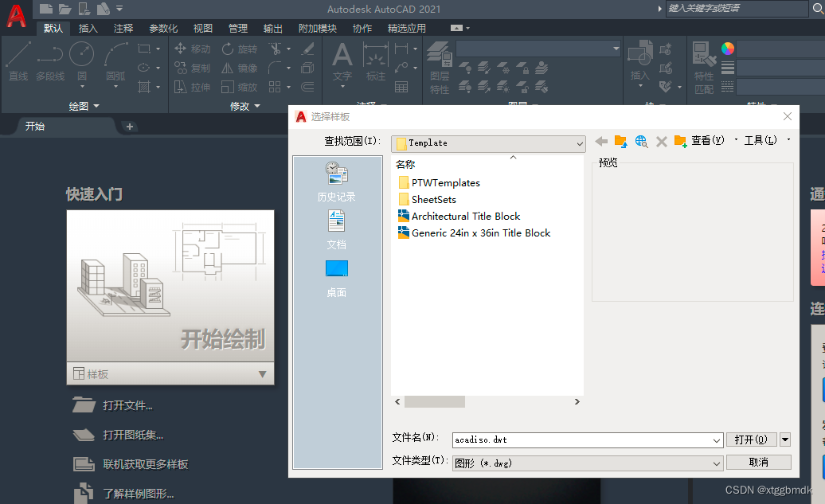Viewport: 825px width, 504px height.
Task: Click the Table icon in annotation panel
Action: pyautogui.click(x=401, y=87)
